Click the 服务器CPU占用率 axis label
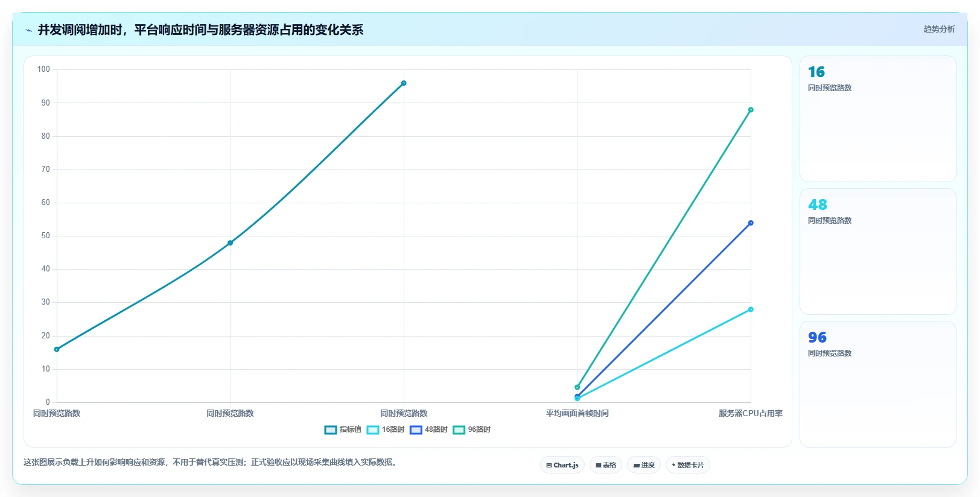This screenshot has width=980, height=497. pos(751,413)
